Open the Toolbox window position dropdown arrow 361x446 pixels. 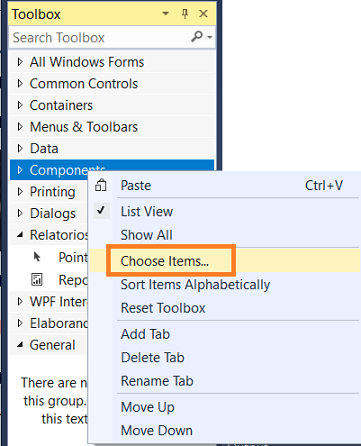click(165, 14)
